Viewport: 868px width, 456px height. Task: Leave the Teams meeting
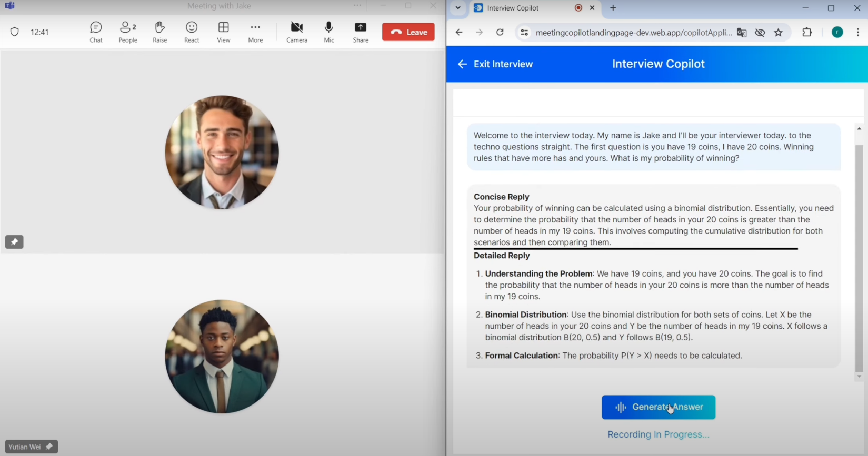coord(408,32)
